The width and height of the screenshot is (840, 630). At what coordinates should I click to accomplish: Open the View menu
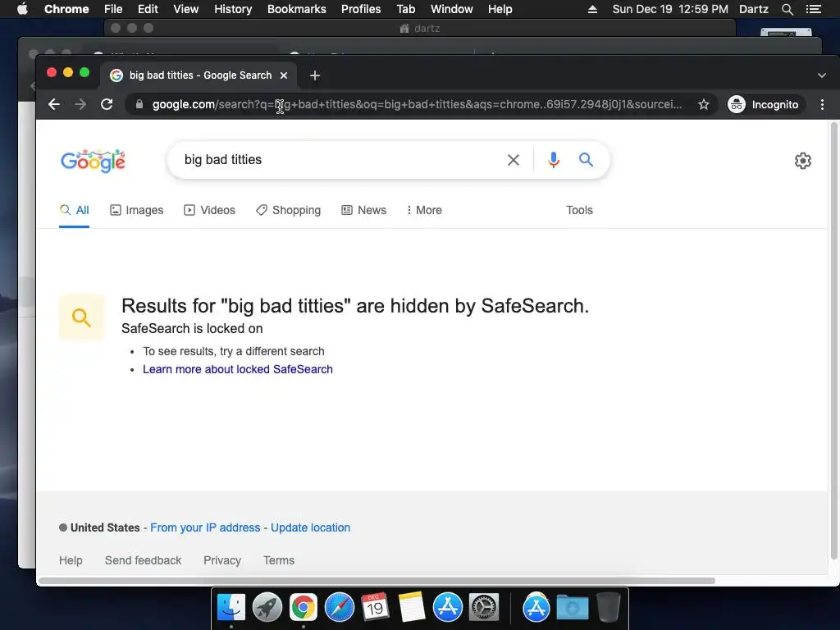pos(186,9)
